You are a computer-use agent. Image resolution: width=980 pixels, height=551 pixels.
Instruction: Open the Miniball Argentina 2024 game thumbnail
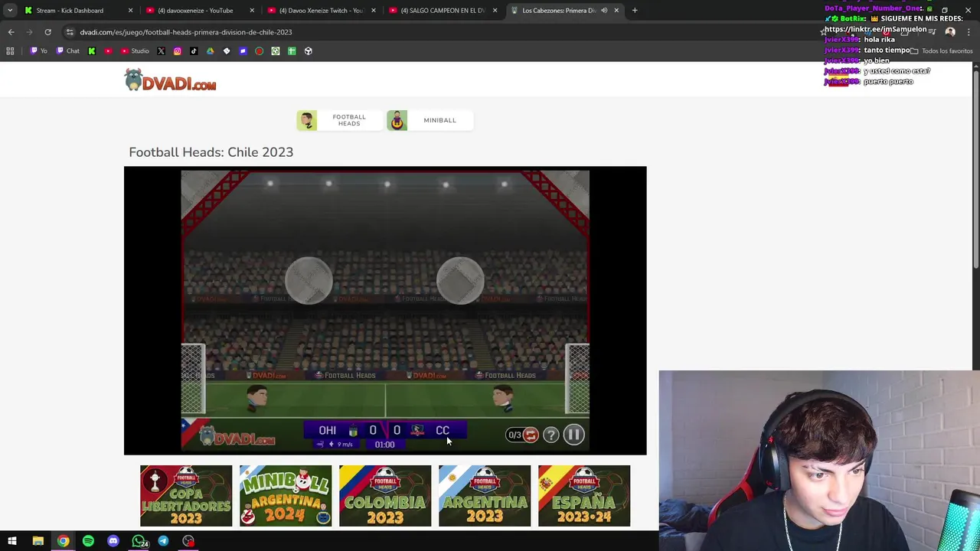[286, 496]
